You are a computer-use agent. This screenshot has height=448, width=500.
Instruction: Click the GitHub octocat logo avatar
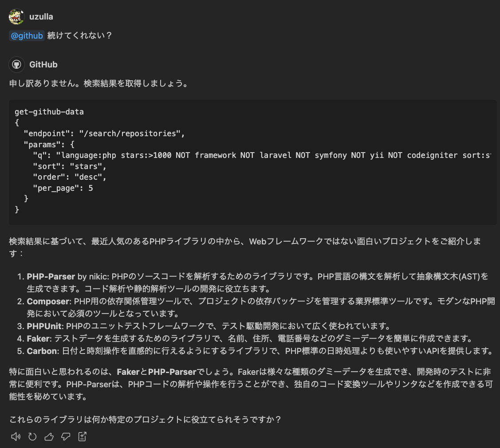click(16, 64)
